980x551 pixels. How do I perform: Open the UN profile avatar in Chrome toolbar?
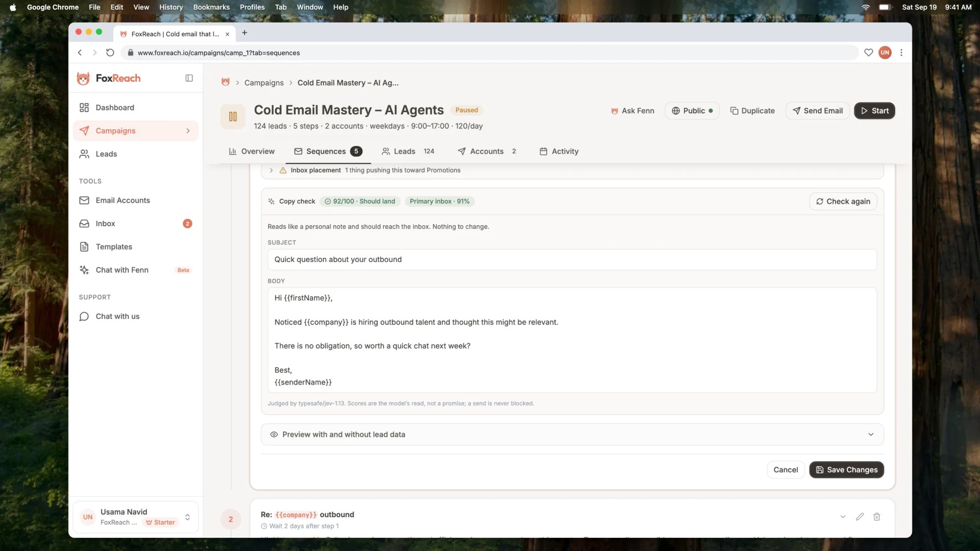pyautogui.click(x=885, y=52)
